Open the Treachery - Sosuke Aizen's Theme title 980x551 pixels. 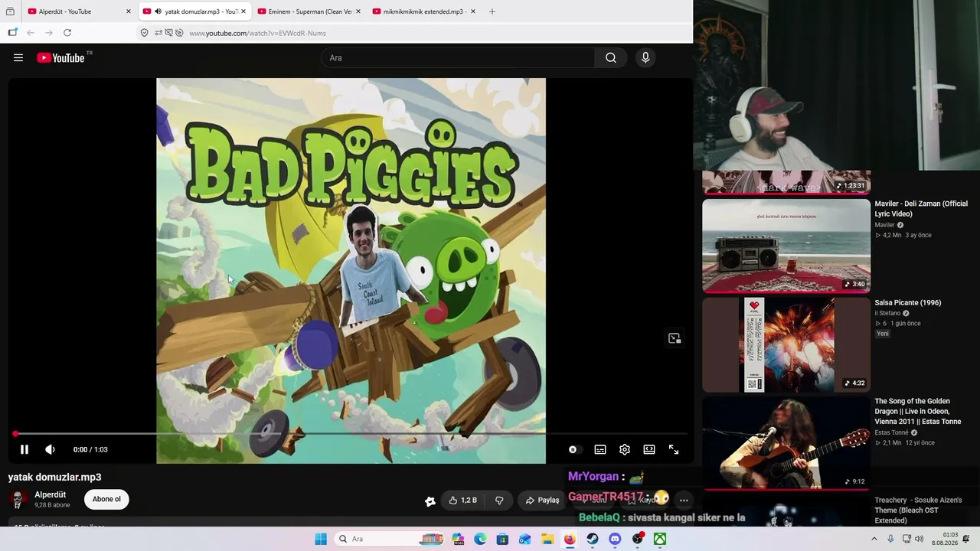coord(918,510)
